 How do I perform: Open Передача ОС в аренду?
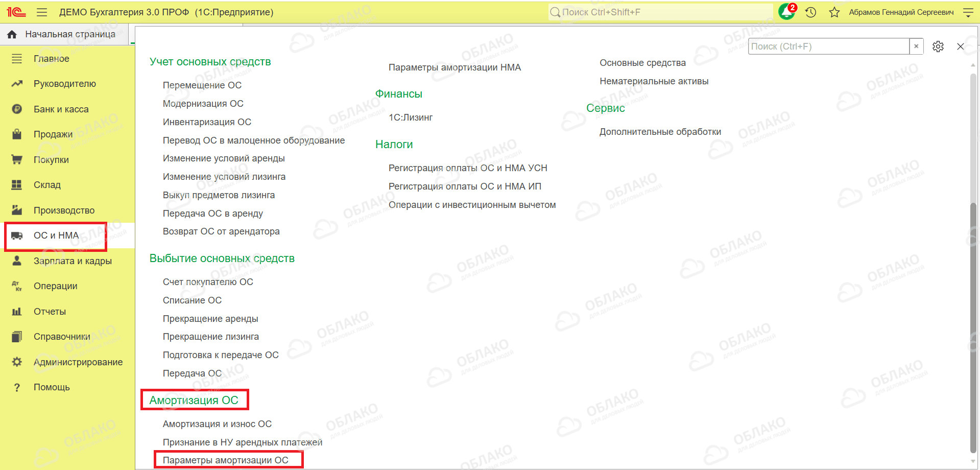point(213,214)
